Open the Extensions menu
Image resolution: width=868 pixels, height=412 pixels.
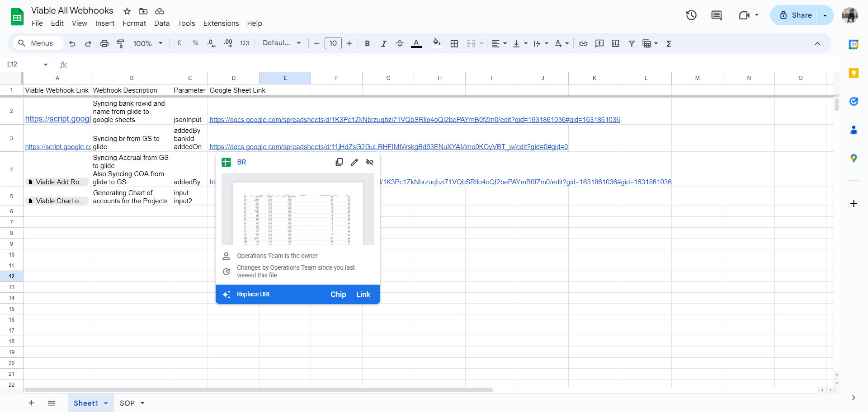(221, 23)
